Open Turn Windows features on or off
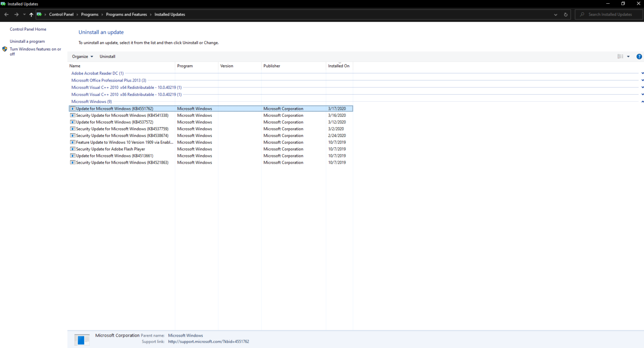This screenshot has width=644, height=348. pos(35,51)
